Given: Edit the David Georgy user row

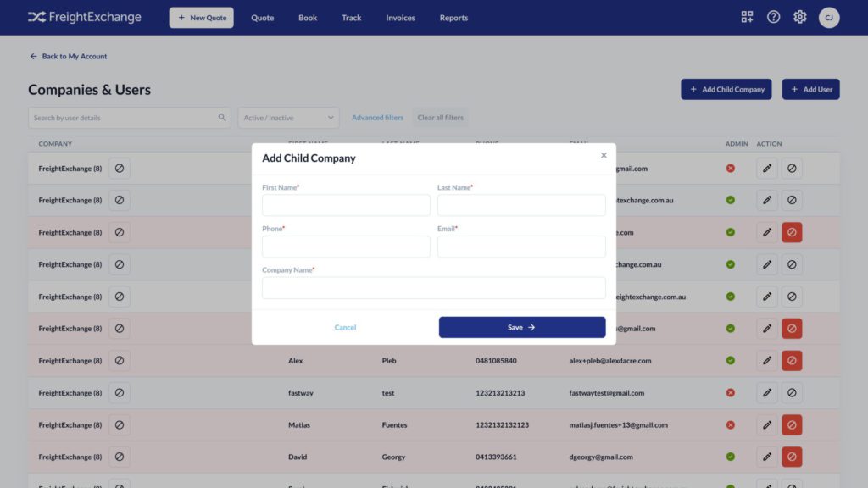Looking at the screenshot, I should 766,457.
